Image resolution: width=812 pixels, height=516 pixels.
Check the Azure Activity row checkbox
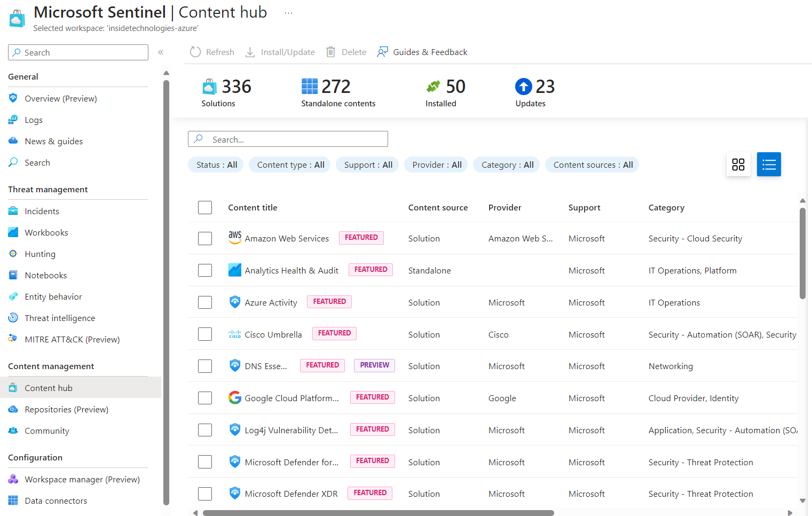point(205,302)
